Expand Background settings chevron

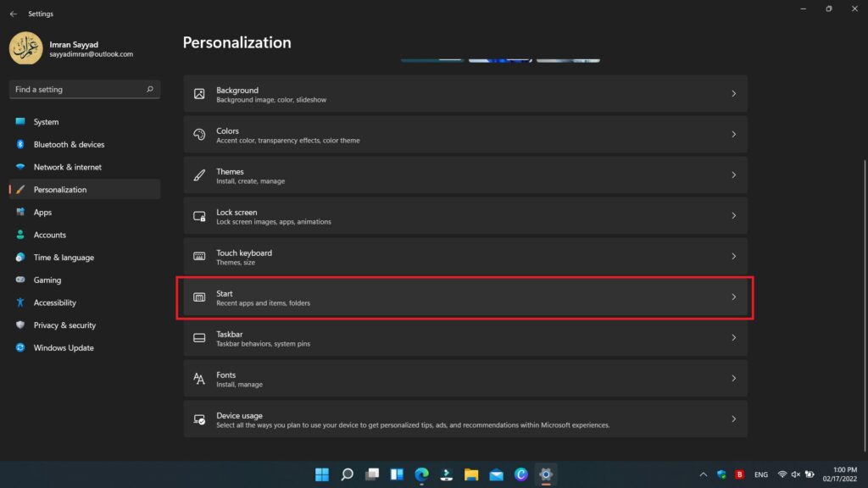pos(734,94)
